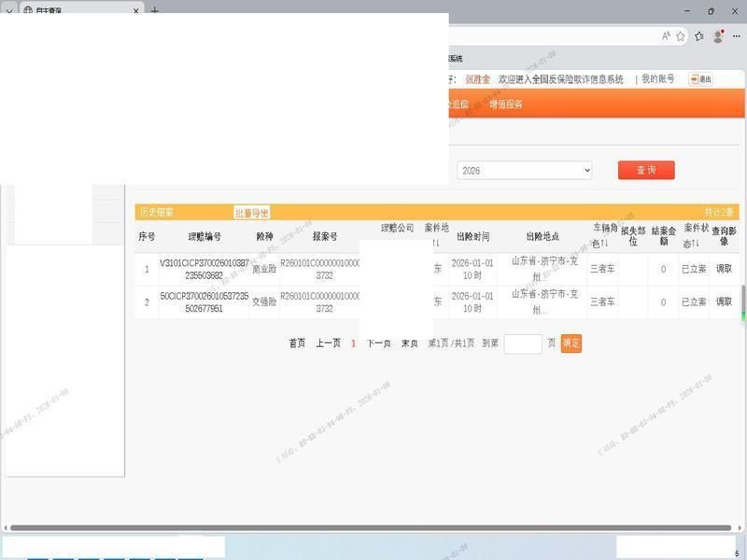This screenshot has width=747, height=560.
Task: Click the Read Aloud icon in address bar
Action: point(666,36)
